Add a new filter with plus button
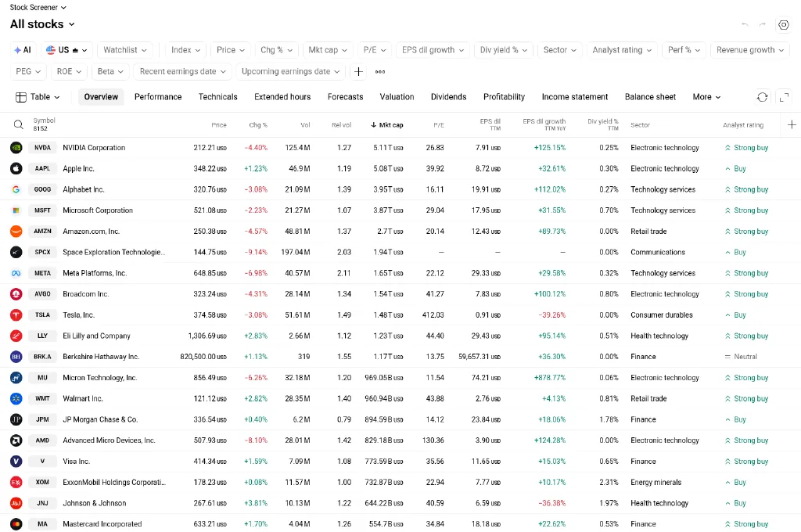Screen dimensions: 801x532 tap(358, 71)
